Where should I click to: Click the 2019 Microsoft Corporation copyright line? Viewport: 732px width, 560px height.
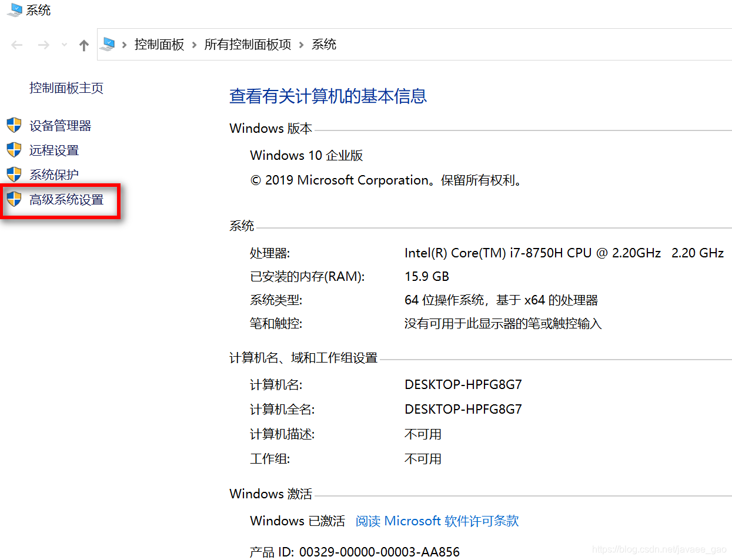[x=386, y=180]
